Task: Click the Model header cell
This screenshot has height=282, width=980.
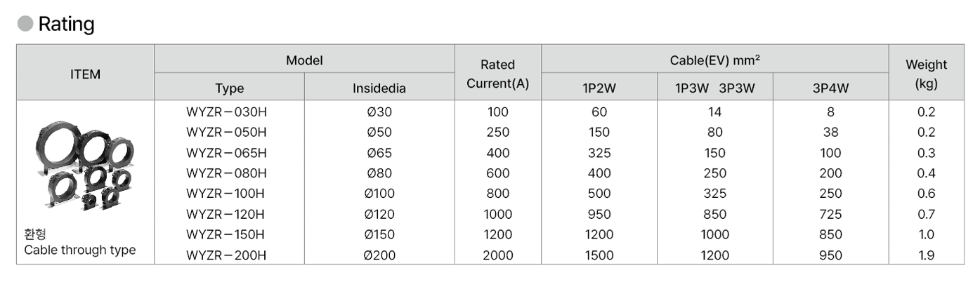Action: pyautogui.click(x=304, y=60)
